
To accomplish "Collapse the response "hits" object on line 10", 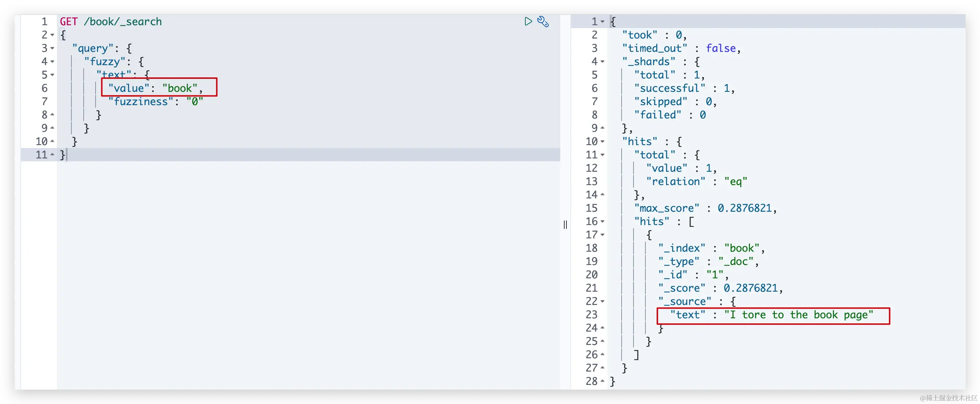I will tap(602, 142).
